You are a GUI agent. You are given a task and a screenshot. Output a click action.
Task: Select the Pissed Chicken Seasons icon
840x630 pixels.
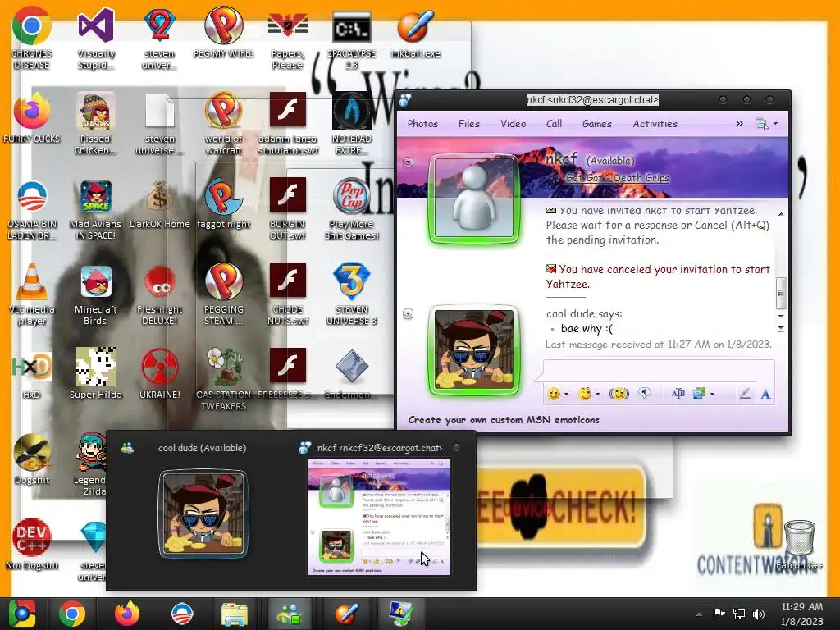pos(95,123)
